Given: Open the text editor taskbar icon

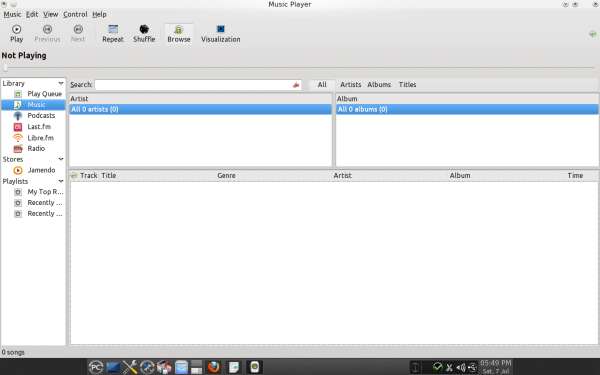Looking at the screenshot, I should click(233, 367).
